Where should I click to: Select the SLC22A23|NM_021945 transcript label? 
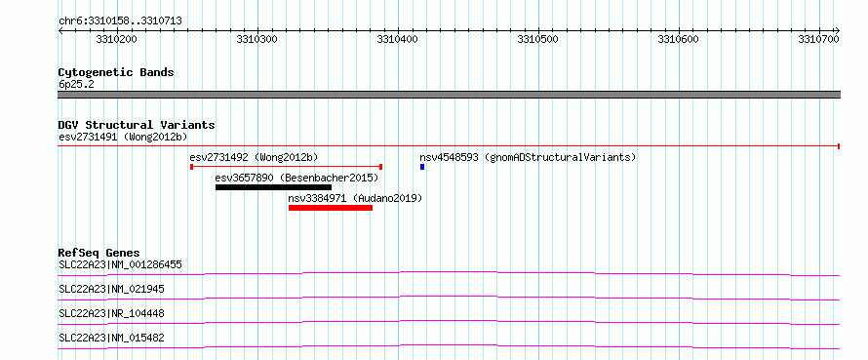click(x=111, y=289)
